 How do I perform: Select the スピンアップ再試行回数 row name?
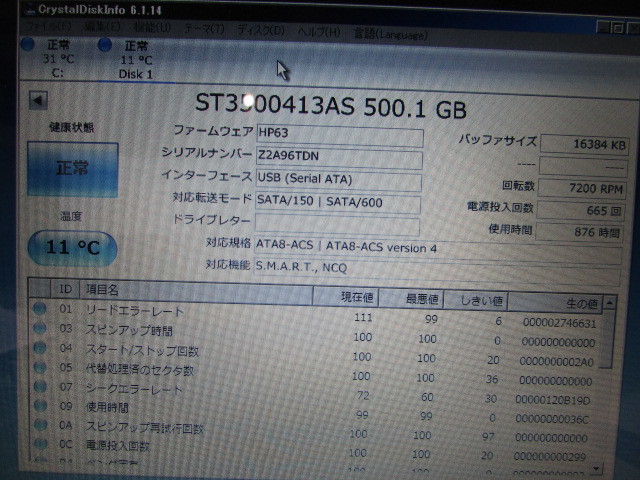(x=144, y=427)
